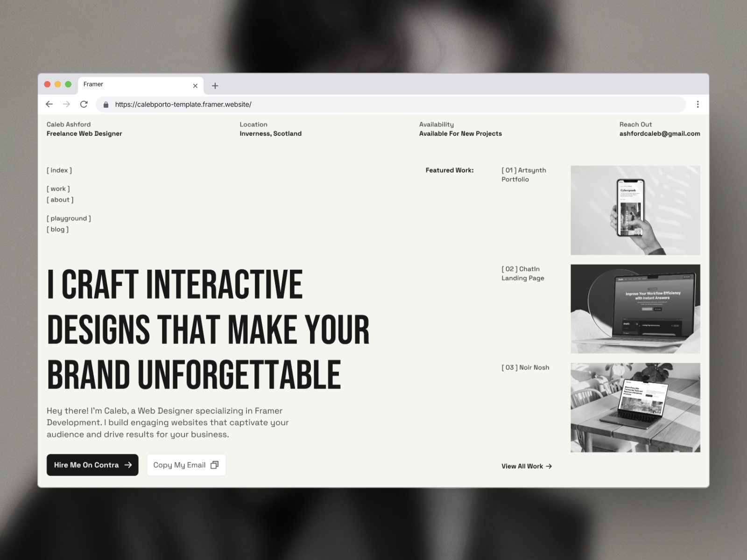747x560 pixels.
Task: Click the ashfordcaleb@gmail.com email link
Action: click(659, 133)
